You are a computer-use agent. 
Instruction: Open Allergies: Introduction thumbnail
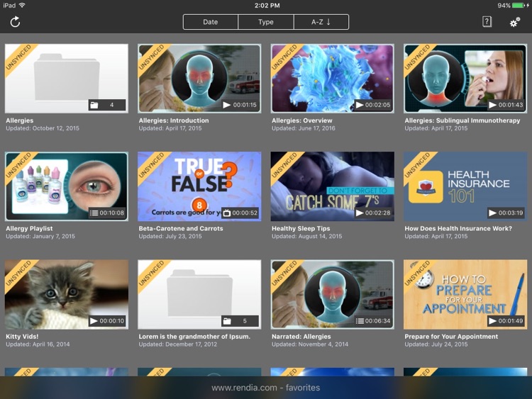[x=199, y=78]
